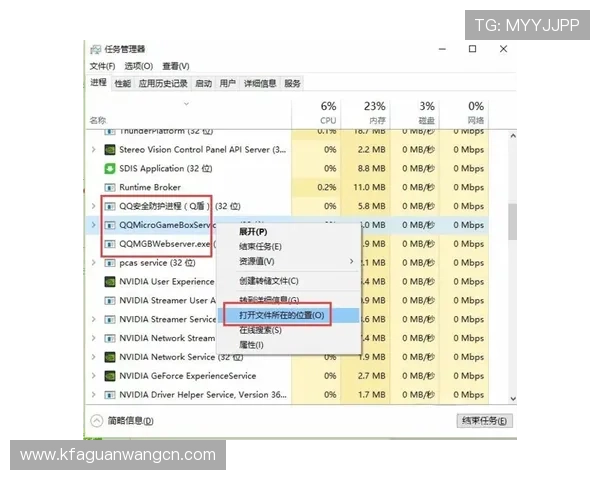Click the NVIDIA Streamer Service process icon

pos(110,319)
